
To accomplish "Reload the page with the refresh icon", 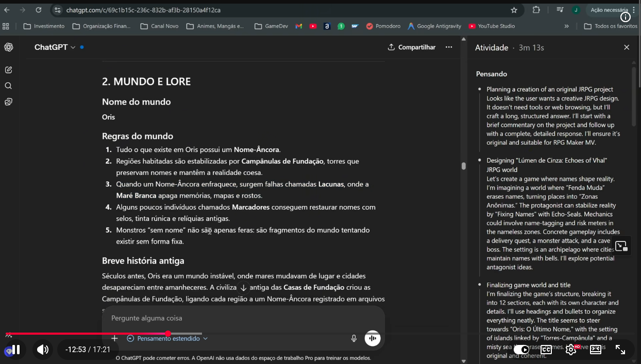I will tap(39, 10).
